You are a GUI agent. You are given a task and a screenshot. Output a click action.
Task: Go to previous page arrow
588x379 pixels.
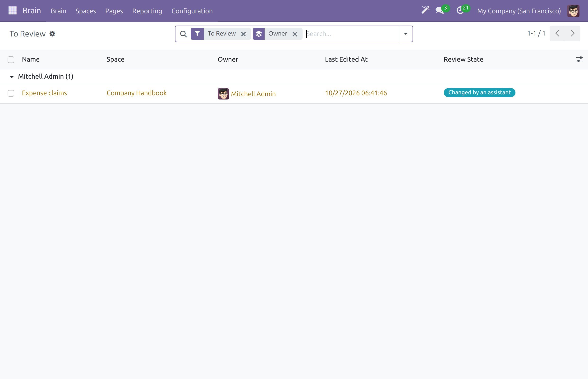pos(557,33)
